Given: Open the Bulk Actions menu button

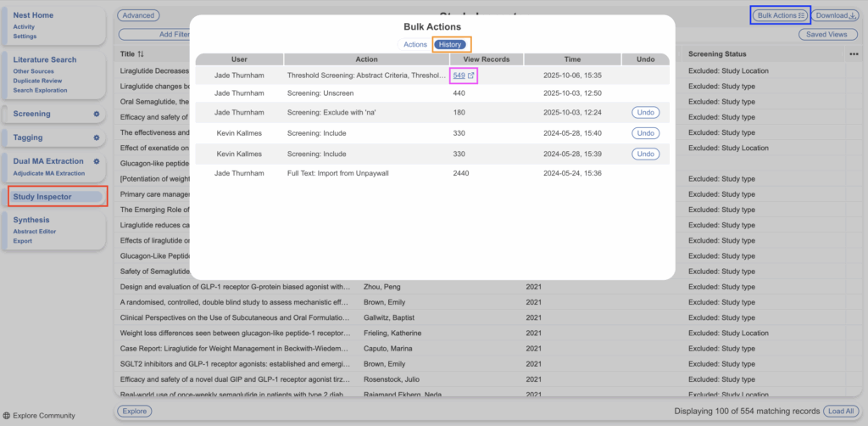Looking at the screenshot, I should click(781, 15).
